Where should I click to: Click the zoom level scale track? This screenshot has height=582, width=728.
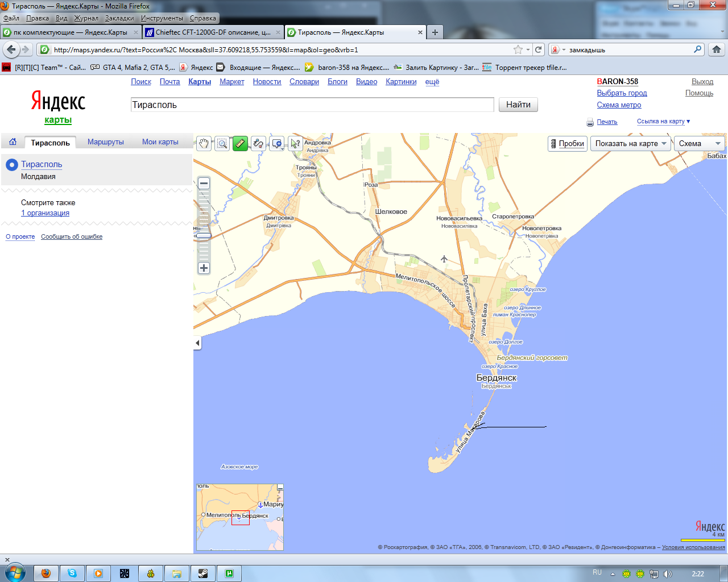click(204, 226)
